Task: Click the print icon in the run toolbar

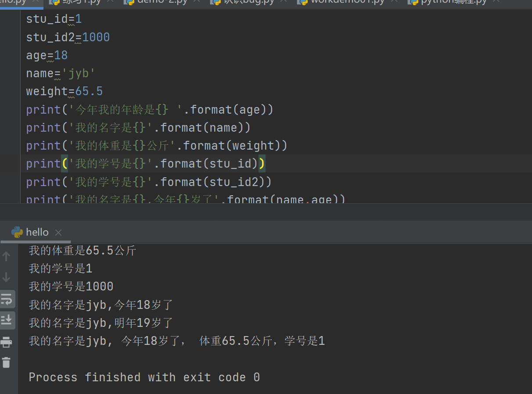Action: (6, 342)
